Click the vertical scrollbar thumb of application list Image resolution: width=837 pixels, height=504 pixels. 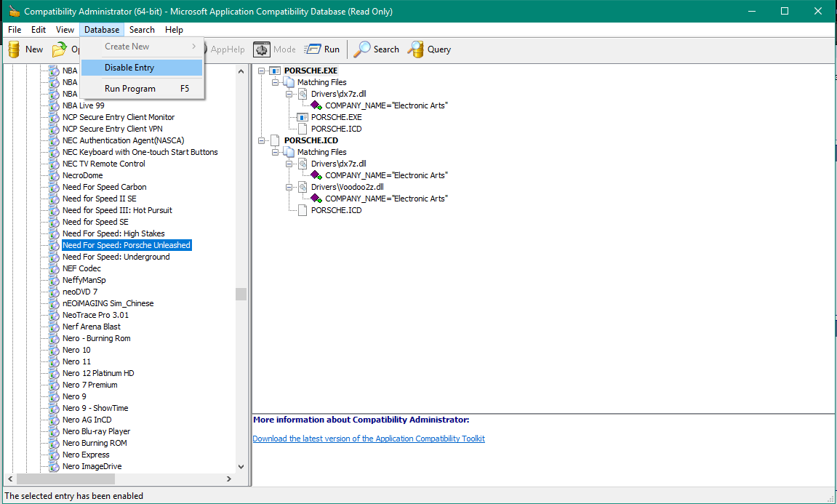tap(241, 294)
